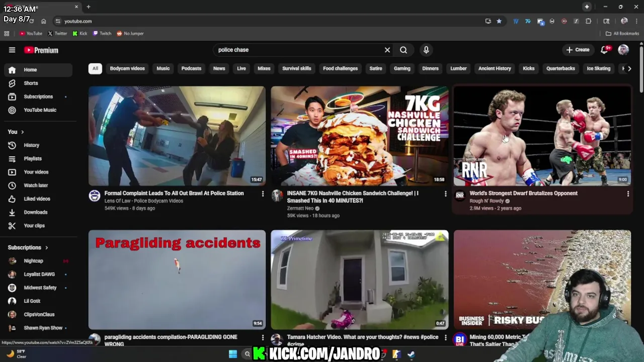Click the magnifier search button
Viewport: 644px width, 362px height.
click(404, 50)
